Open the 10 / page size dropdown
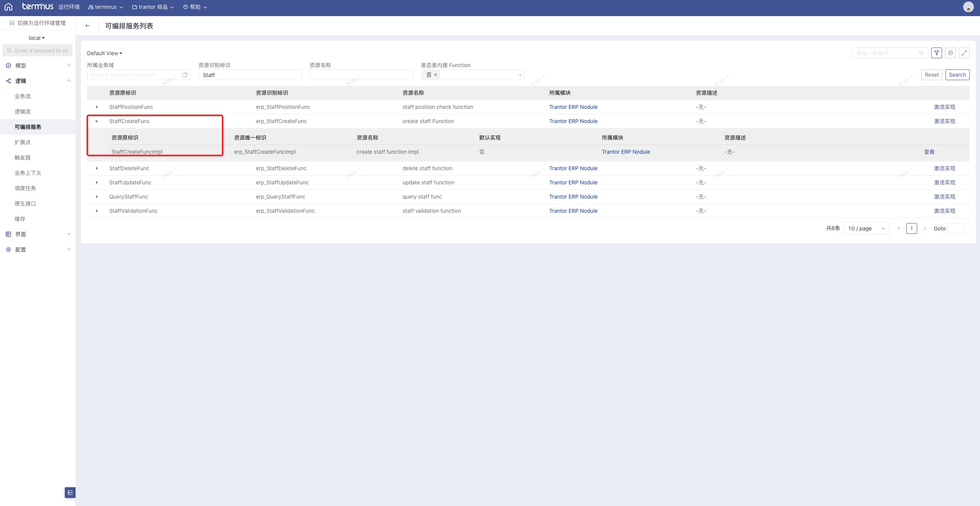The width and height of the screenshot is (980, 506). 866,228
